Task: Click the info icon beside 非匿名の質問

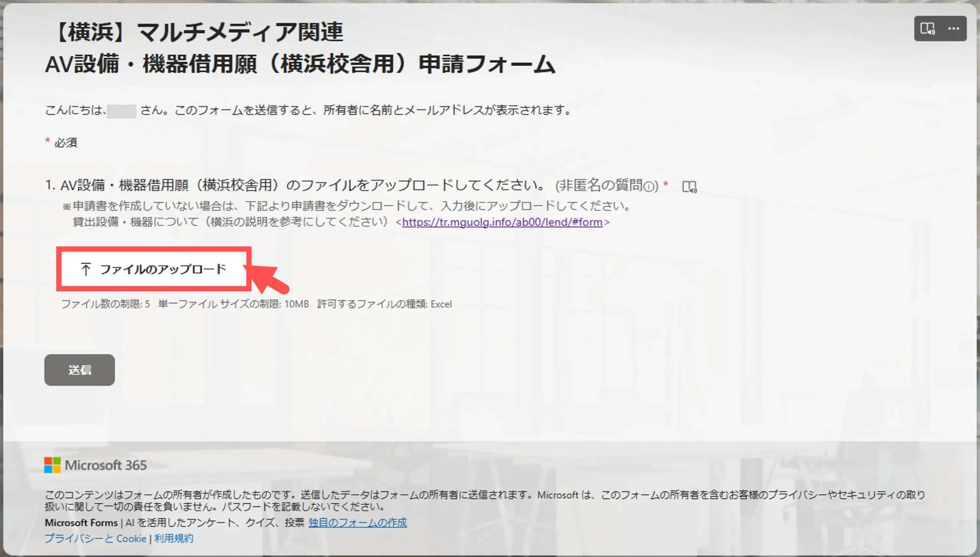Action: pyautogui.click(x=649, y=187)
